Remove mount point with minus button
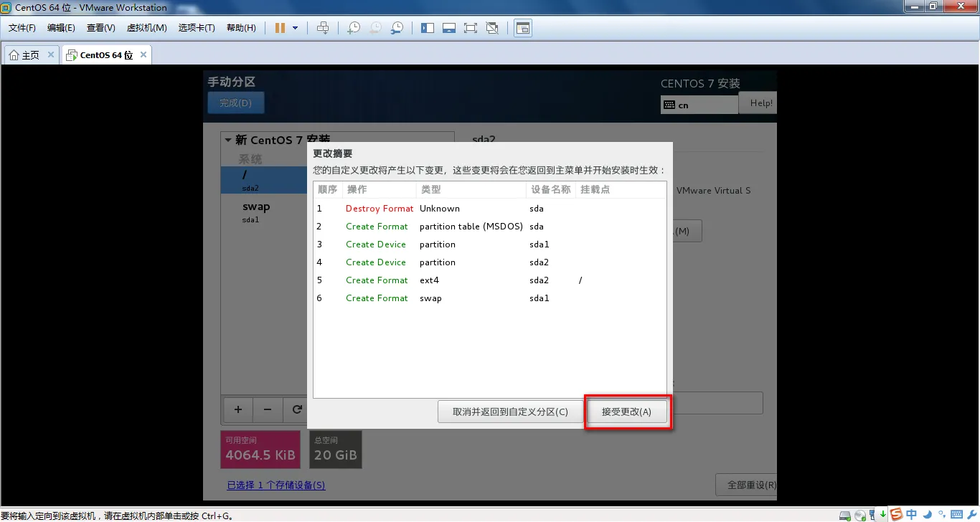Image resolution: width=980 pixels, height=522 pixels. click(268, 410)
